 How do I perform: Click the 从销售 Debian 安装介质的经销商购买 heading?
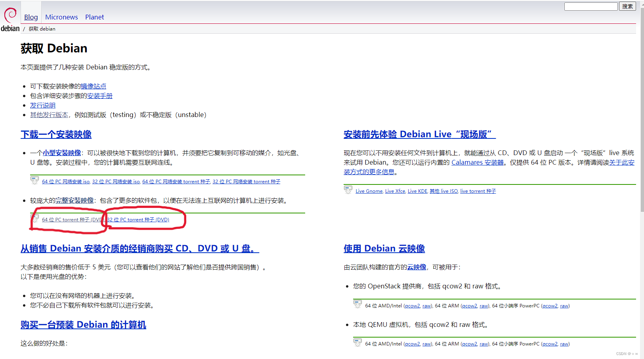(140, 249)
